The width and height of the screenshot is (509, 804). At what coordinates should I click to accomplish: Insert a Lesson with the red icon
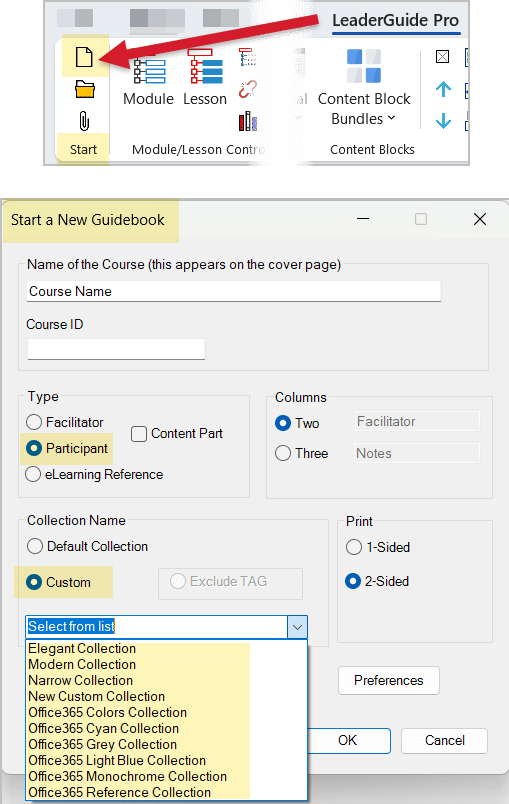pos(206,67)
